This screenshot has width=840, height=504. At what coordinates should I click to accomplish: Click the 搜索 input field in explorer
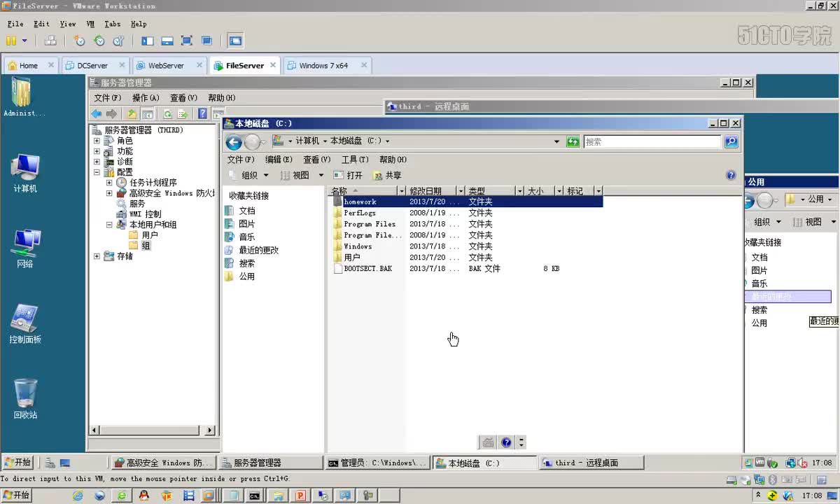[652, 141]
